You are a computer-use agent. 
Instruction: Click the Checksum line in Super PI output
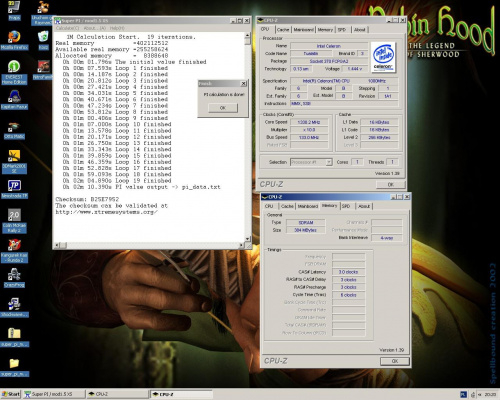(87, 199)
